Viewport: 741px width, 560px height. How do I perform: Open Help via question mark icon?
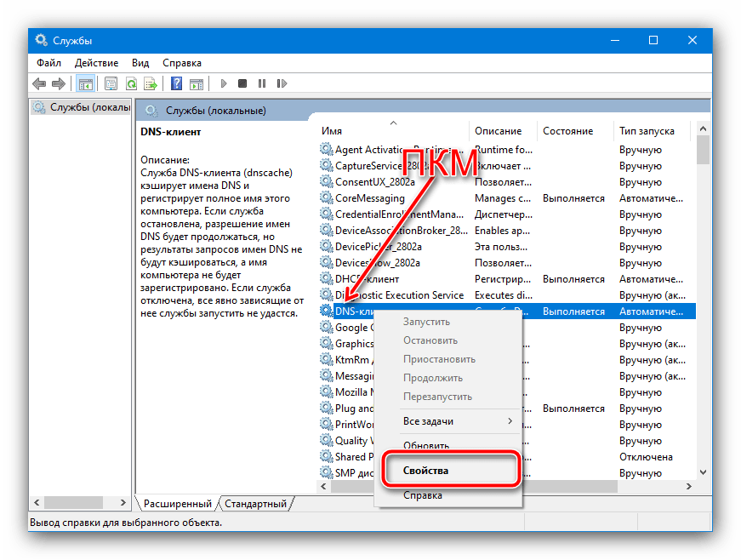tap(176, 83)
